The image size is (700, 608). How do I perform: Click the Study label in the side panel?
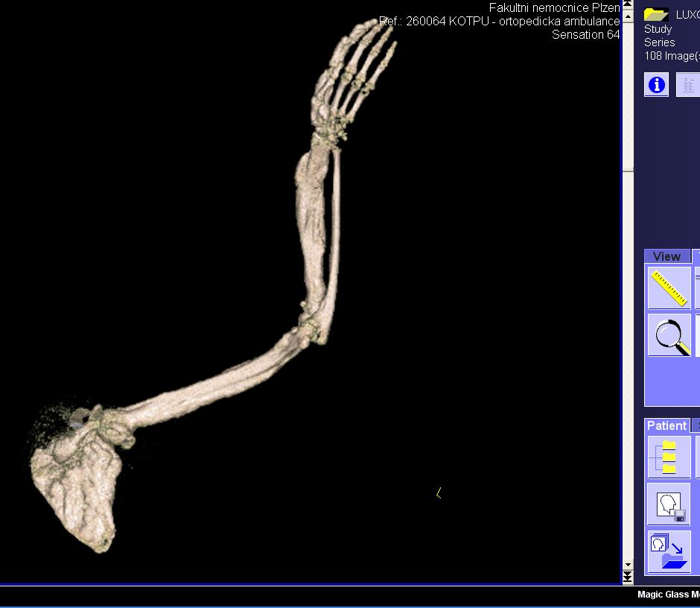[x=658, y=29]
